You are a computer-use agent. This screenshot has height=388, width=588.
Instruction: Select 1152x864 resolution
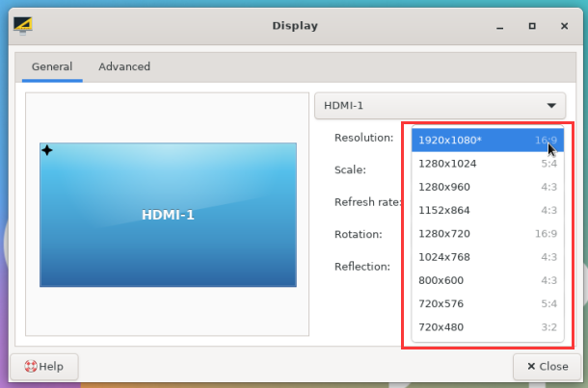point(488,210)
